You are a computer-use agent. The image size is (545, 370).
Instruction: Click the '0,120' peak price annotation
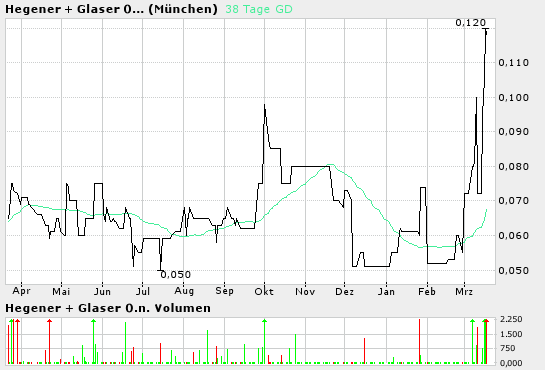[471, 23]
